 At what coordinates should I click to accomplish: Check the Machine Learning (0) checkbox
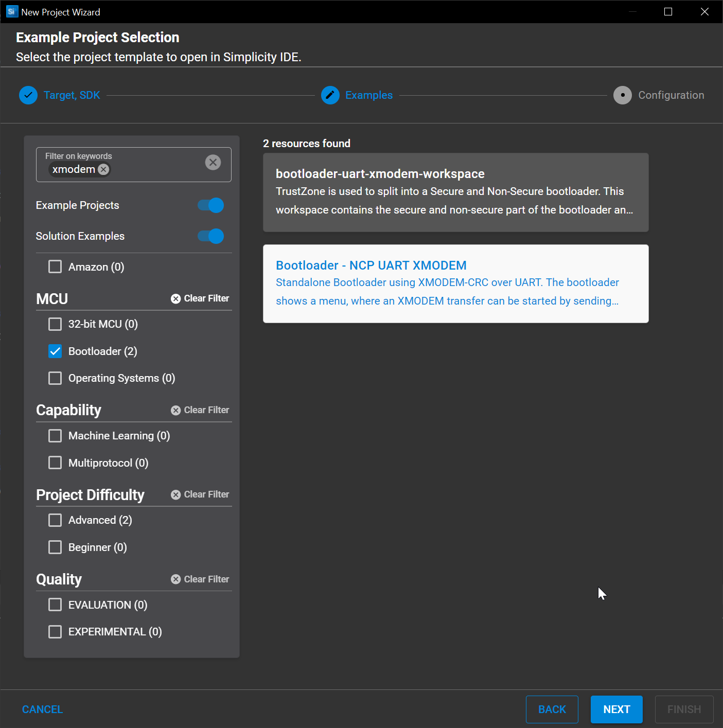click(55, 436)
